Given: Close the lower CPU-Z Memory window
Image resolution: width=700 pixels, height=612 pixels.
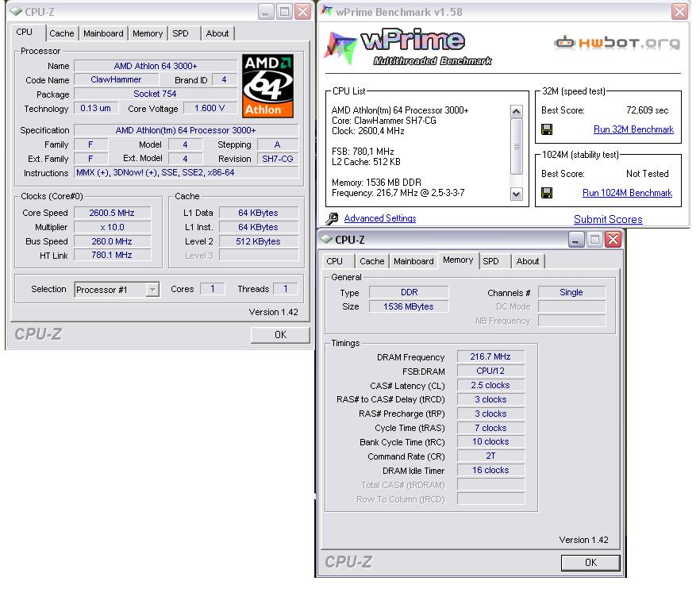Looking at the screenshot, I should tap(613, 240).
